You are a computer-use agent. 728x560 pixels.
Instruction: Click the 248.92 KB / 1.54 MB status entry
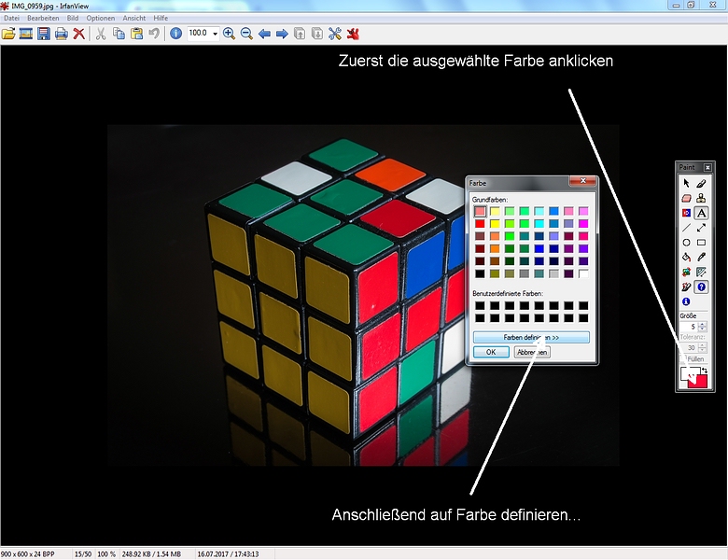pyautogui.click(x=151, y=554)
